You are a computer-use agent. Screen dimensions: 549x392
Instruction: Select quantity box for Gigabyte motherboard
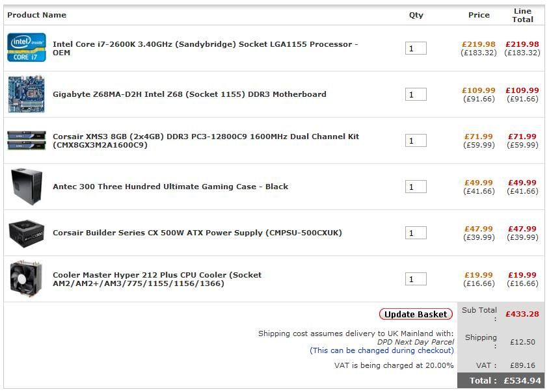(416, 94)
